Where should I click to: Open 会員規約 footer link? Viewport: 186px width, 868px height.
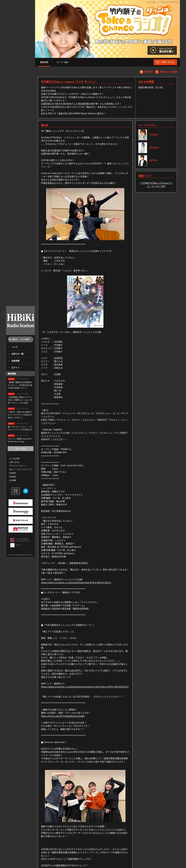pos(12,477)
